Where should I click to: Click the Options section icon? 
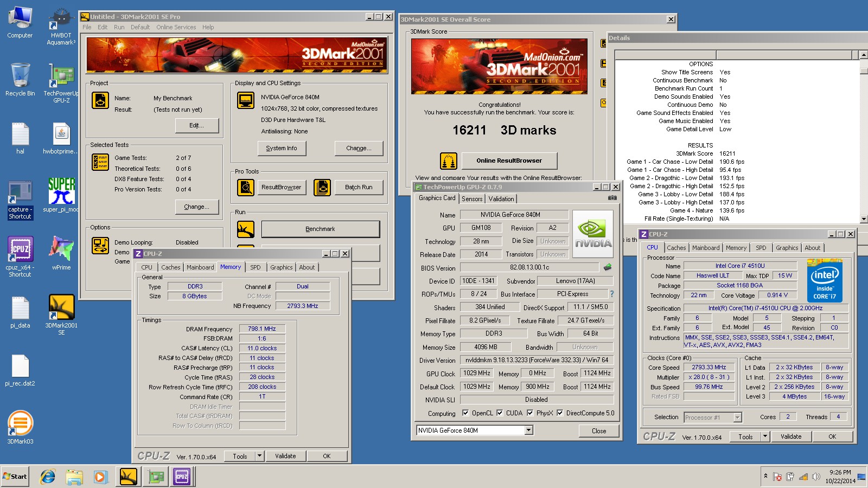[x=100, y=246]
